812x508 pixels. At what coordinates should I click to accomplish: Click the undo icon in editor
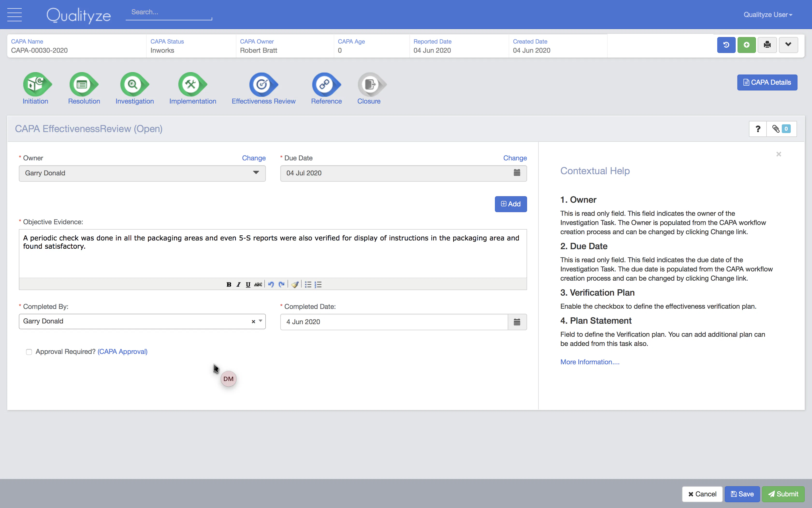(x=271, y=284)
